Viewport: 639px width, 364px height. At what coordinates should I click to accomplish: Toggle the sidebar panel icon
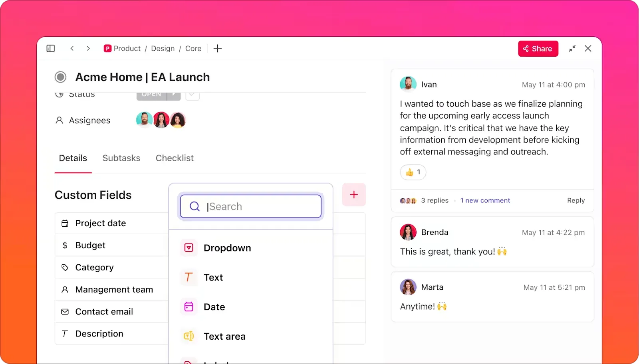51,48
